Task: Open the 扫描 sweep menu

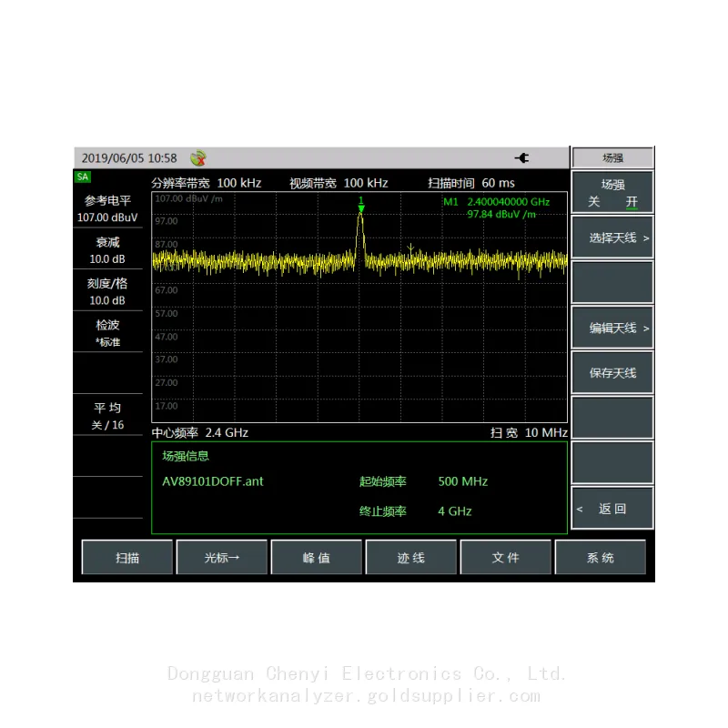Action: (127, 557)
